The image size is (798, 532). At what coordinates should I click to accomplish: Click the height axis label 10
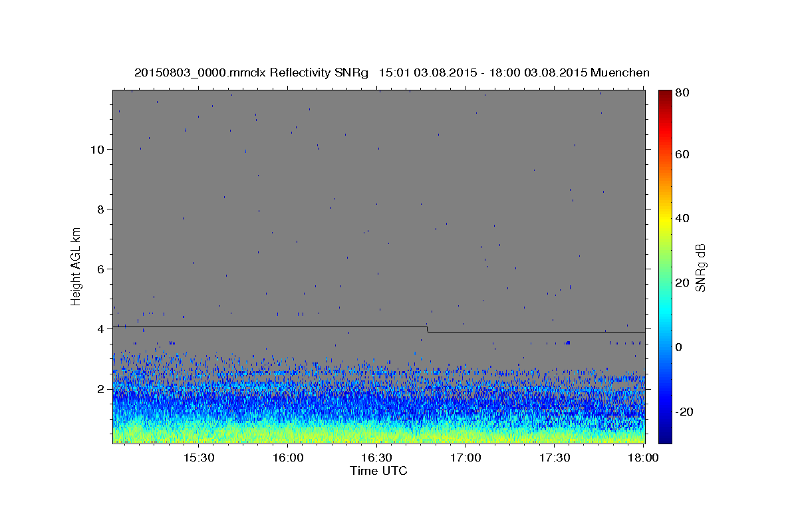pyautogui.click(x=96, y=150)
